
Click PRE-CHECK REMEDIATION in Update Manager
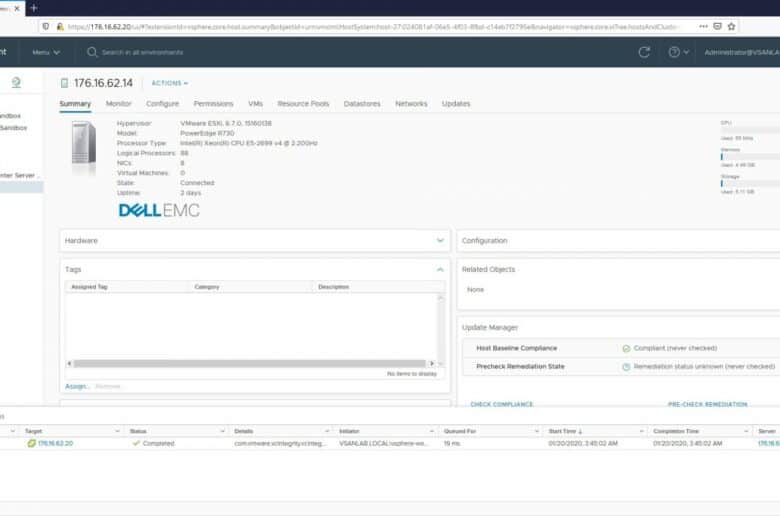[707, 404]
